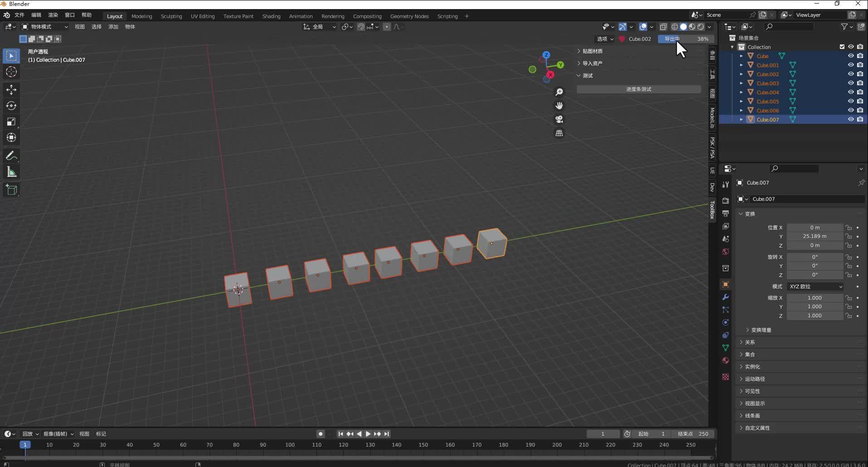Select the Measure tool
This screenshot has width=868, height=467.
(x=11, y=172)
